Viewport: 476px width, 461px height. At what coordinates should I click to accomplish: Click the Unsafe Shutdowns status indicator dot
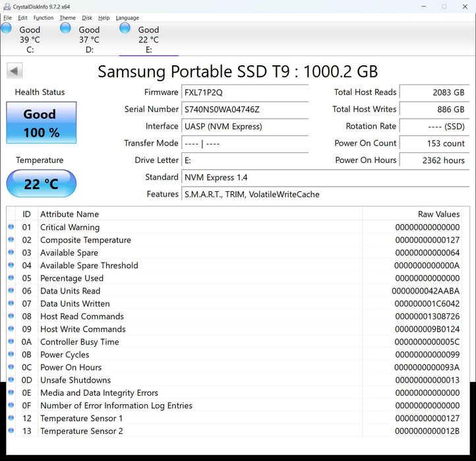click(11, 380)
